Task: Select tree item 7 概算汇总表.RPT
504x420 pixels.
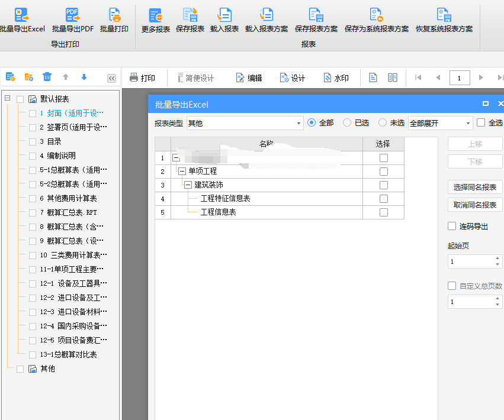Action: 68,212
